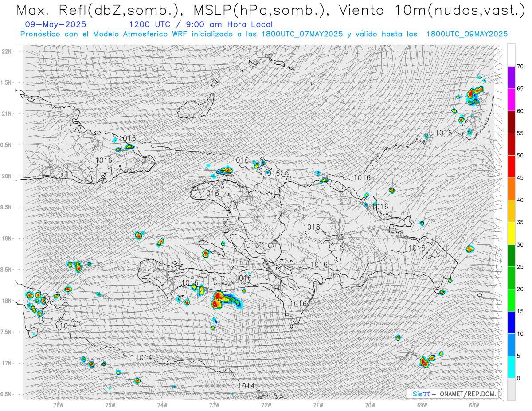This screenshot has height=411, width=532.
Task: Click the '20N' latitude axis label
Action: point(8,176)
